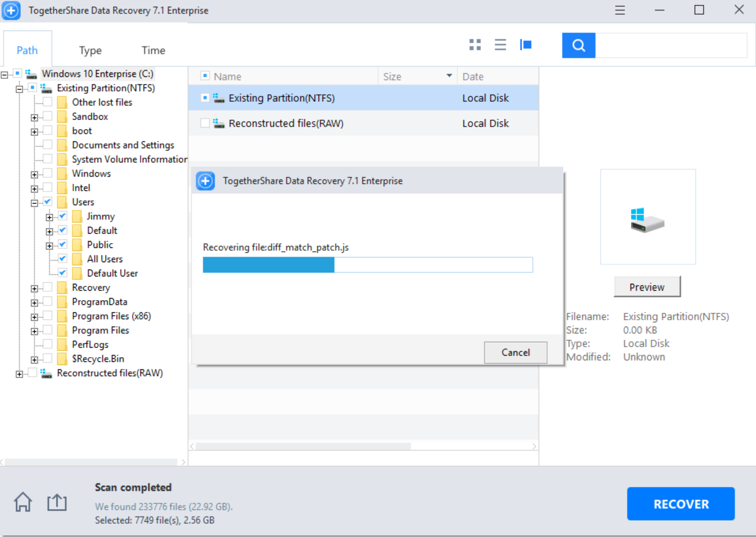Switch to the Path tab

coord(27,50)
